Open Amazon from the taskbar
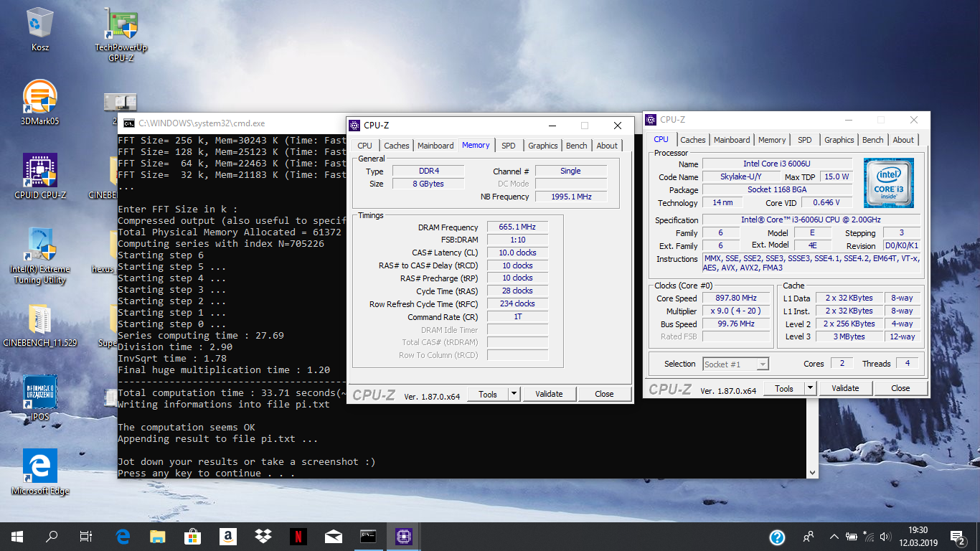 (x=228, y=537)
